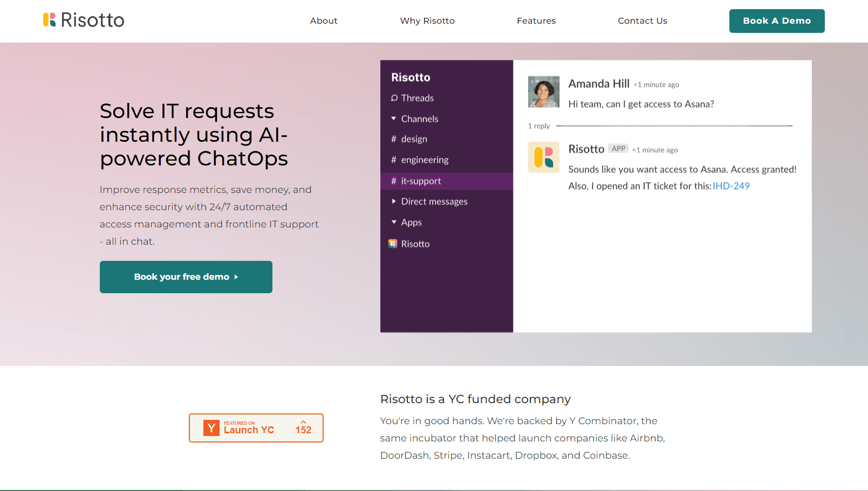Click the hash icon beside design
The image size is (868, 491).
click(394, 139)
